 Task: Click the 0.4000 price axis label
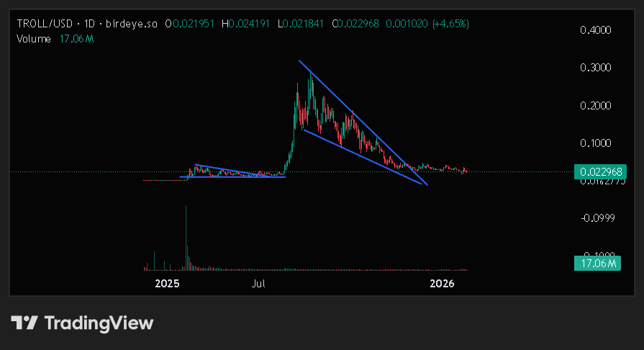click(596, 30)
